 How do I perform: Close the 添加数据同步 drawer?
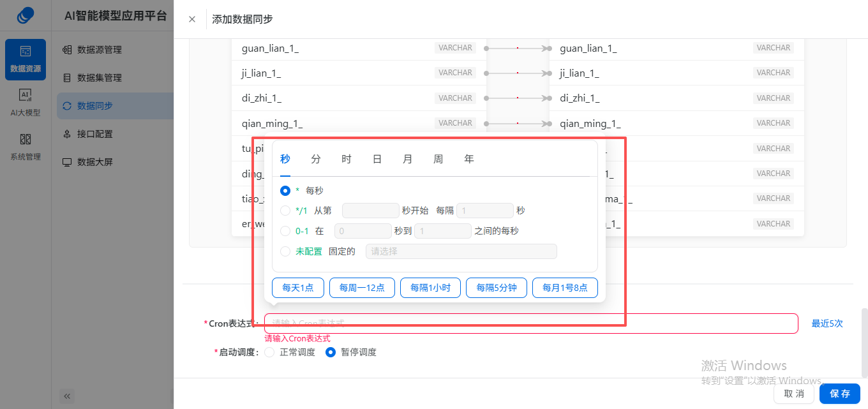(192, 19)
